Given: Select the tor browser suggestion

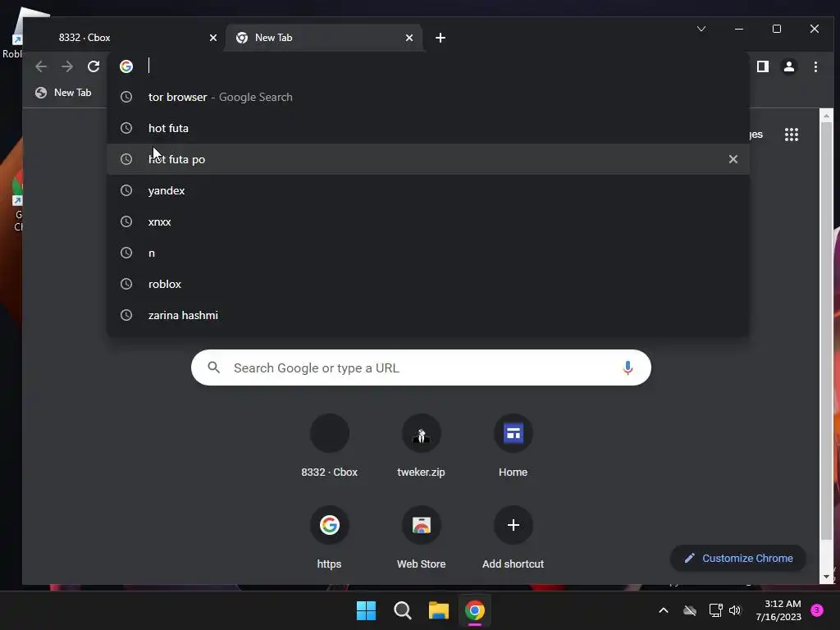Looking at the screenshot, I should 428,97.
